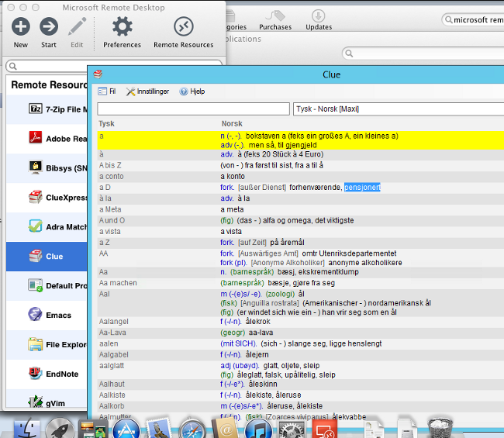Open App Store icon in the Dock
Screen dimensions: 504x438
pyautogui.click(x=126, y=429)
